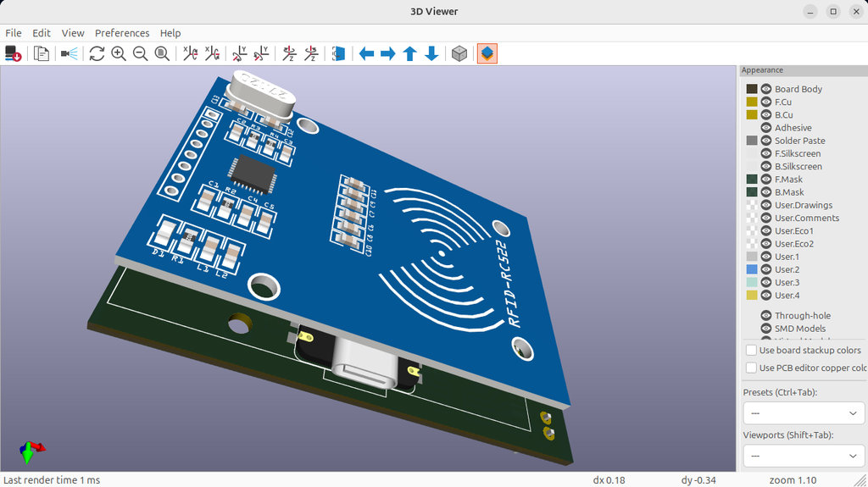The width and height of the screenshot is (868, 487).
Task: Hide the User.Eco1 layer
Action: (766, 230)
